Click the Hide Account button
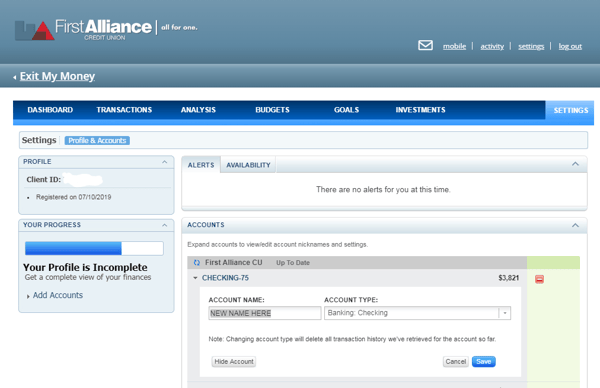 (x=234, y=362)
